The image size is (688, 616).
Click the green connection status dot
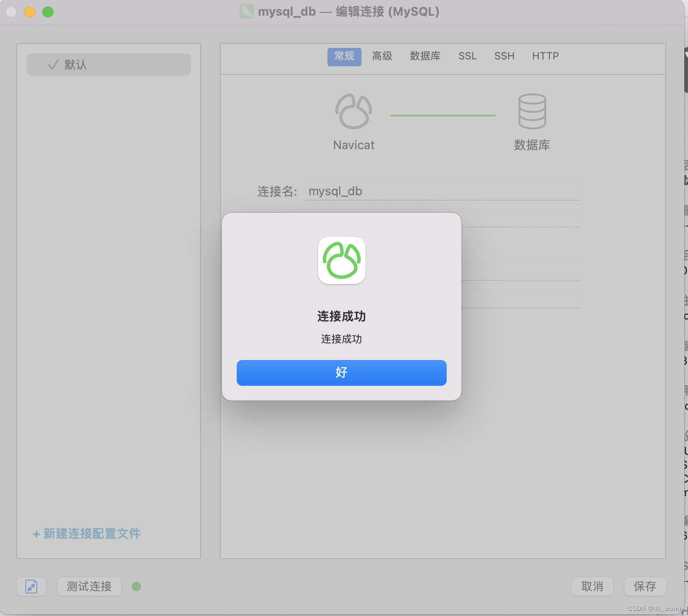[x=136, y=587]
